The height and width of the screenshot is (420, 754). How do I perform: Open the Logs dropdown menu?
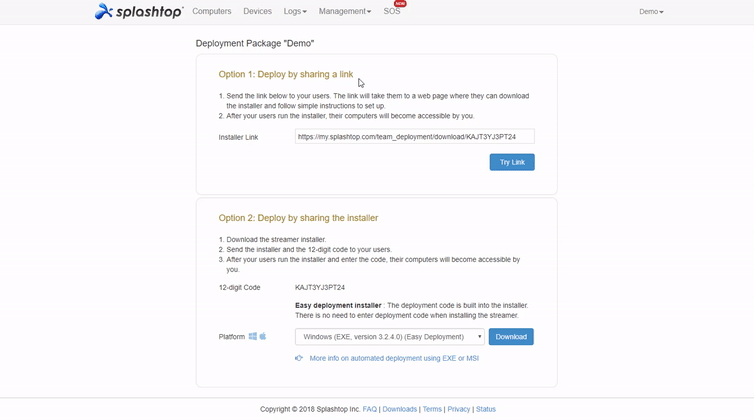point(295,12)
